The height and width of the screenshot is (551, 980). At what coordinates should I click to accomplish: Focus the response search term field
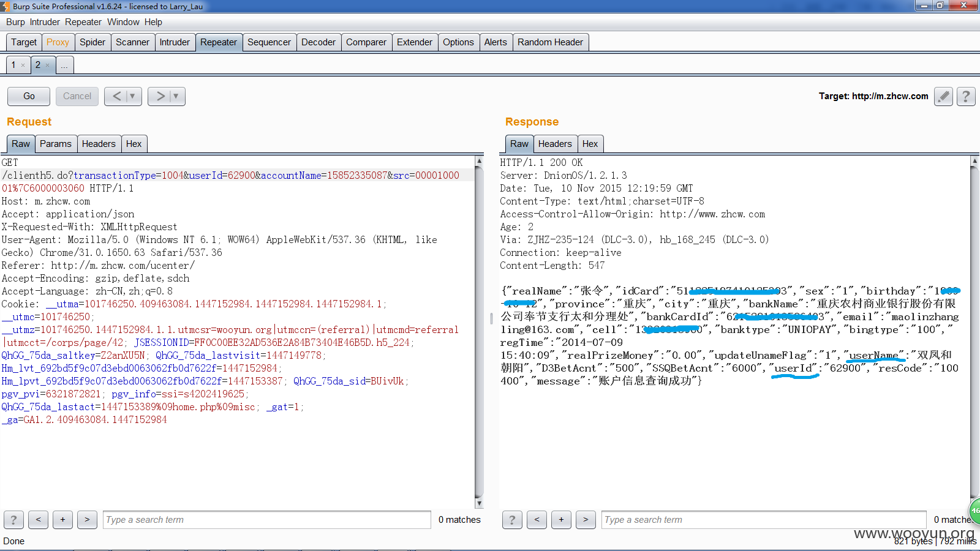coord(764,520)
